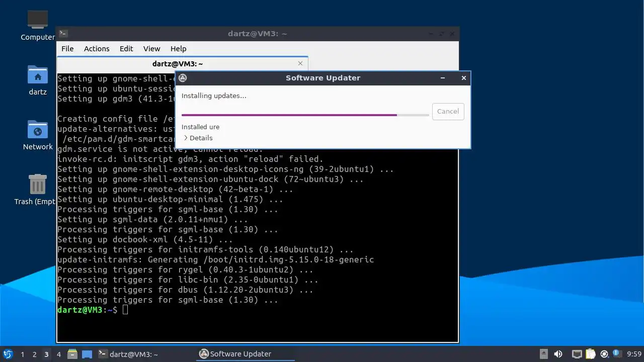The height and width of the screenshot is (362, 644).
Task: Minimize the Software Updater window
Action: 443,78
